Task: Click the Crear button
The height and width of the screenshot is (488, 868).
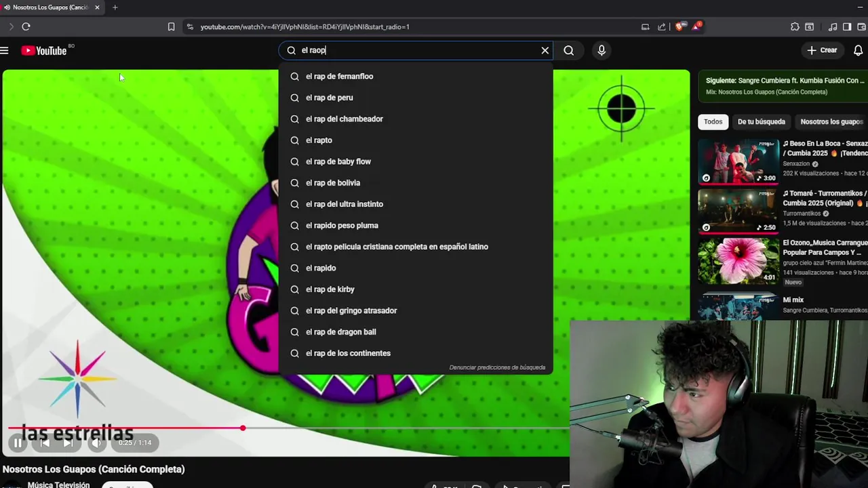Action: pyautogui.click(x=823, y=50)
